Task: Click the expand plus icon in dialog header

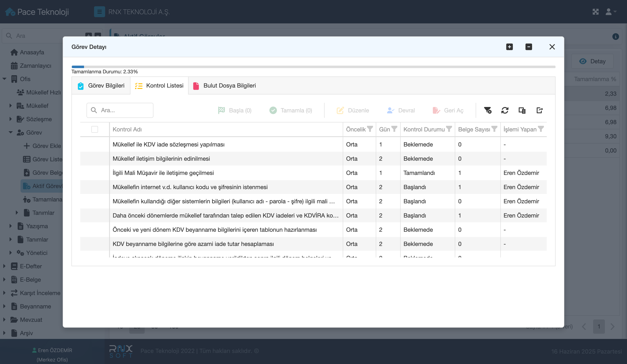Action: pos(509,47)
